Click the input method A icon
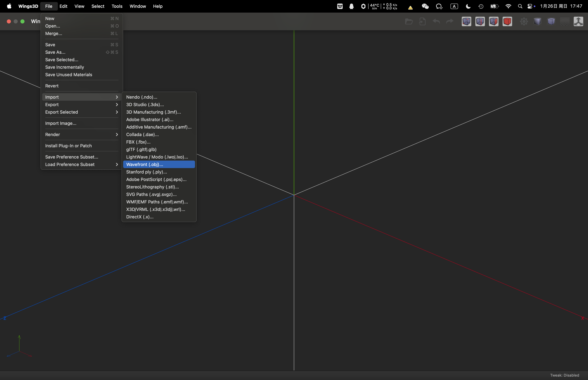This screenshot has height=380, width=588. (454, 6)
